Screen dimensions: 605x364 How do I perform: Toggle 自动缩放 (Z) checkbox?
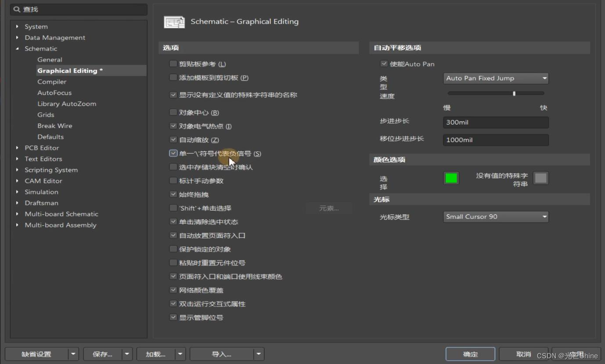tap(173, 139)
